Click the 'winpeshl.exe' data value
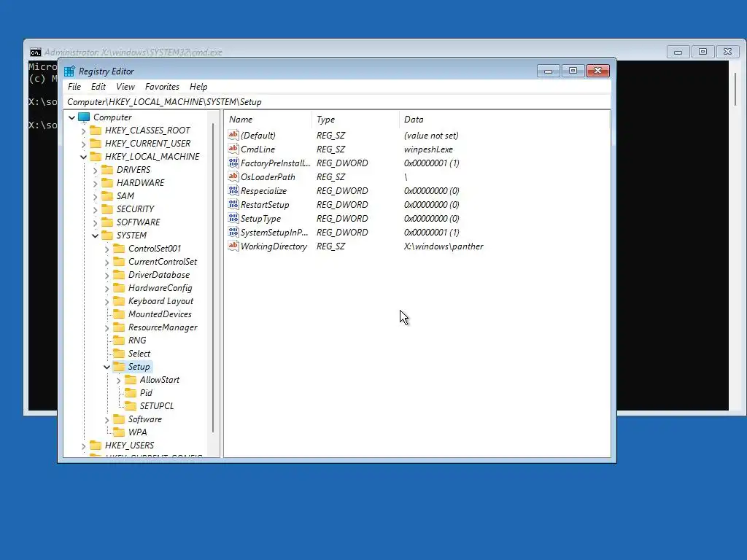The width and height of the screenshot is (747, 560). pyautogui.click(x=428, y=149)
